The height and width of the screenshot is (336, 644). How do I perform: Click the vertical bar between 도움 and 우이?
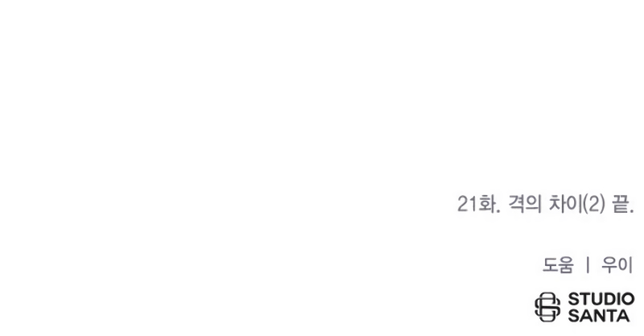coord(588,265)
